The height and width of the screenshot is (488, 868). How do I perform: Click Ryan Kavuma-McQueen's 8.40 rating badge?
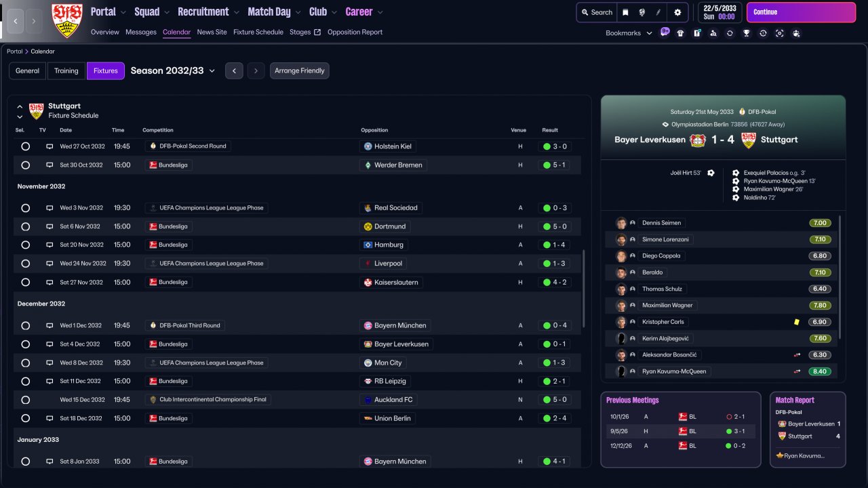coord(820,371)
